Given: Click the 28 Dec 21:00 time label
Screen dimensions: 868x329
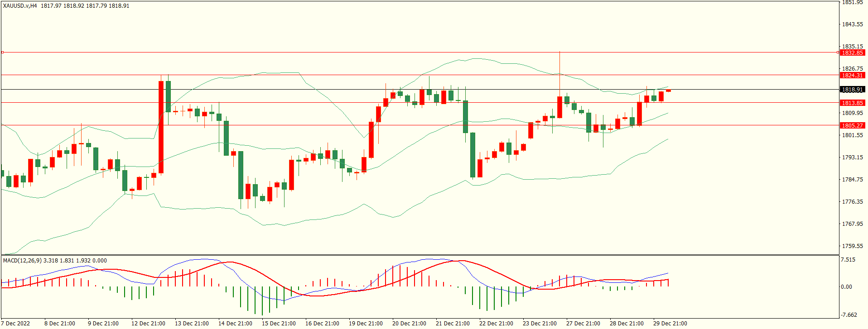Looking at the screenshot, I should [627, 324].
